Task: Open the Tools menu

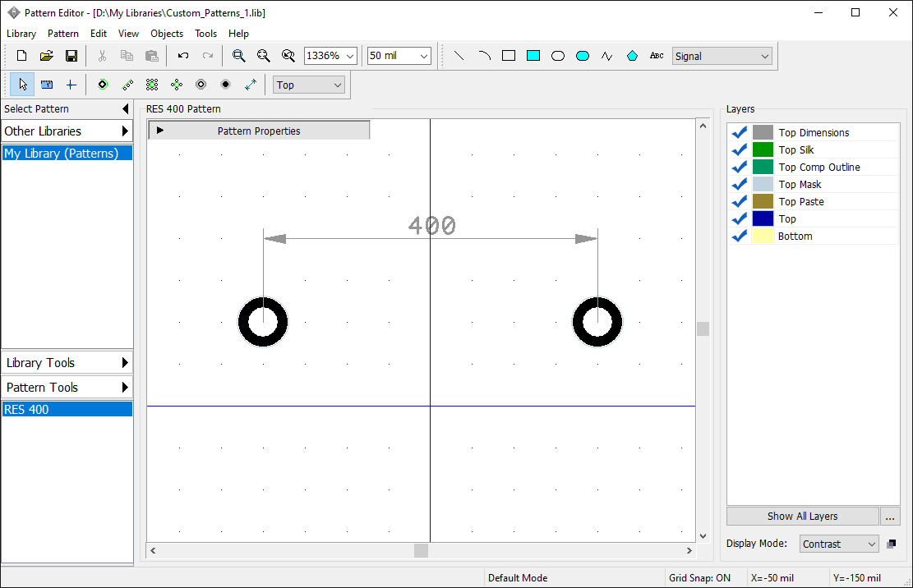Action: pos(205,34)
